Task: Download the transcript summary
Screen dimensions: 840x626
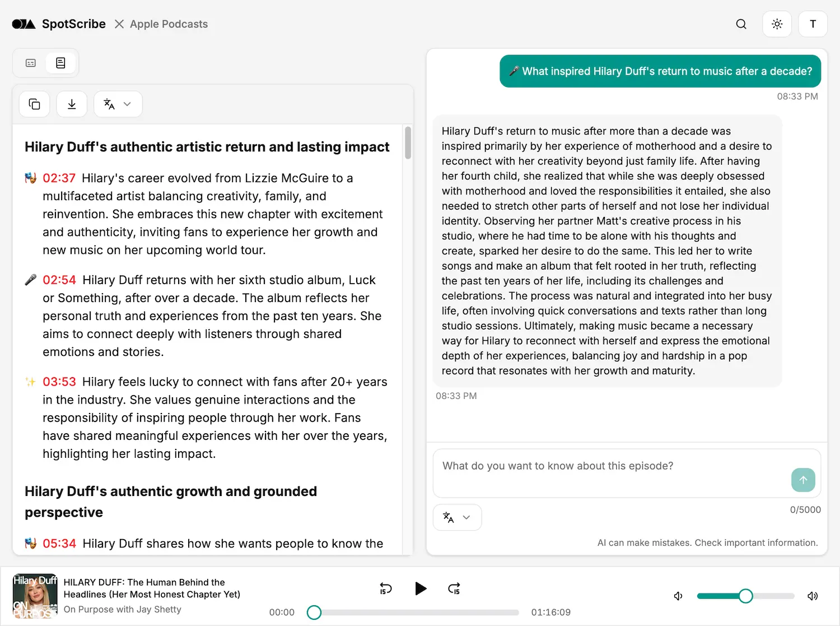Action: click(72, 104)
